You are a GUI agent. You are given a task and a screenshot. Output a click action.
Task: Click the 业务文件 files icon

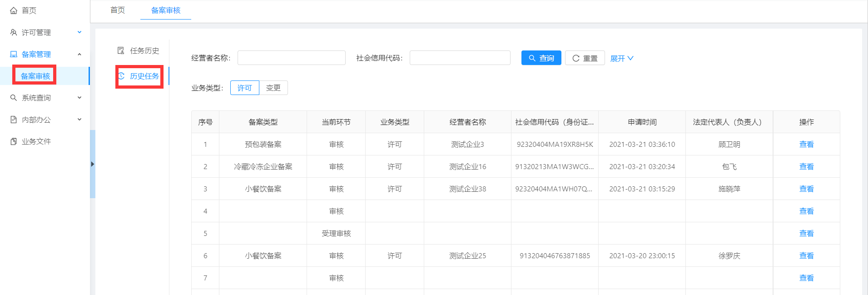coord(14,141)
